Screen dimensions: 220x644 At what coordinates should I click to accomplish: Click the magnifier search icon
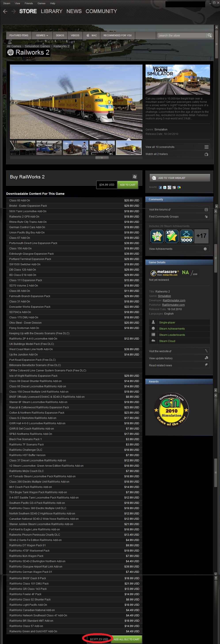pos(210,36)
